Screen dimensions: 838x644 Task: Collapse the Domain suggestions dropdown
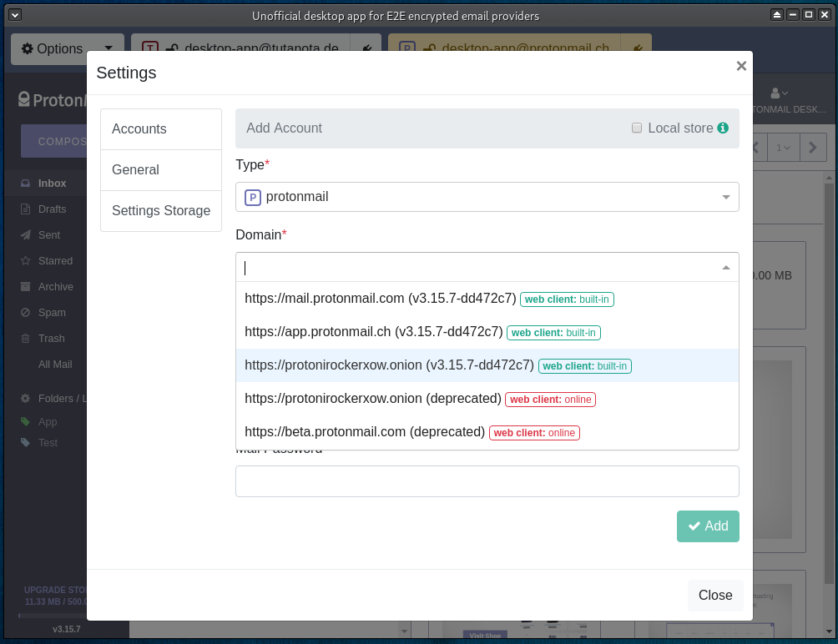[725, 266]
